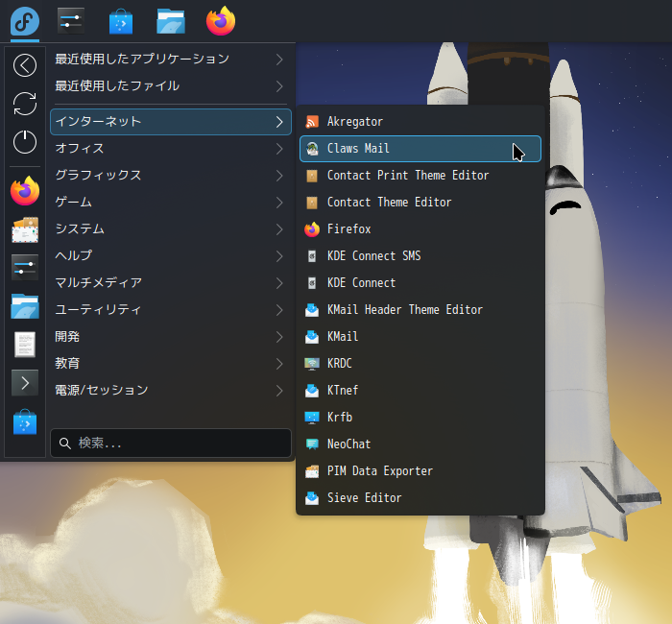Click the Claws Mail icon
This screenshot has width=672, height=624.
click(x=312, y=149)
